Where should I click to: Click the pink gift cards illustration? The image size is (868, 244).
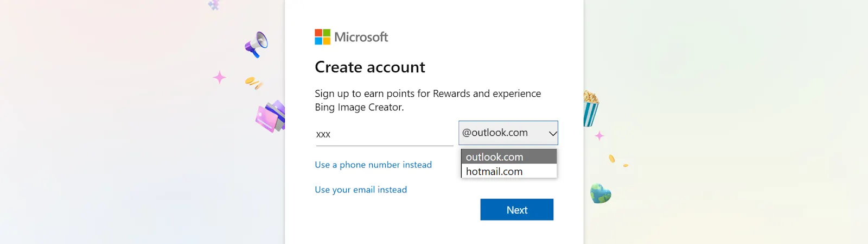coord(270,116)
